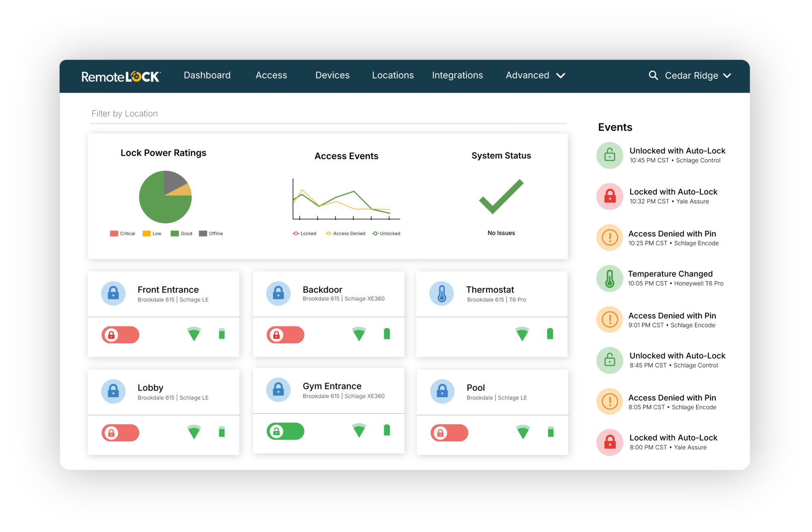Open the Locations menu item
Image resolution: width=812 pixels, height=532 pixels.
click(393, 75)
